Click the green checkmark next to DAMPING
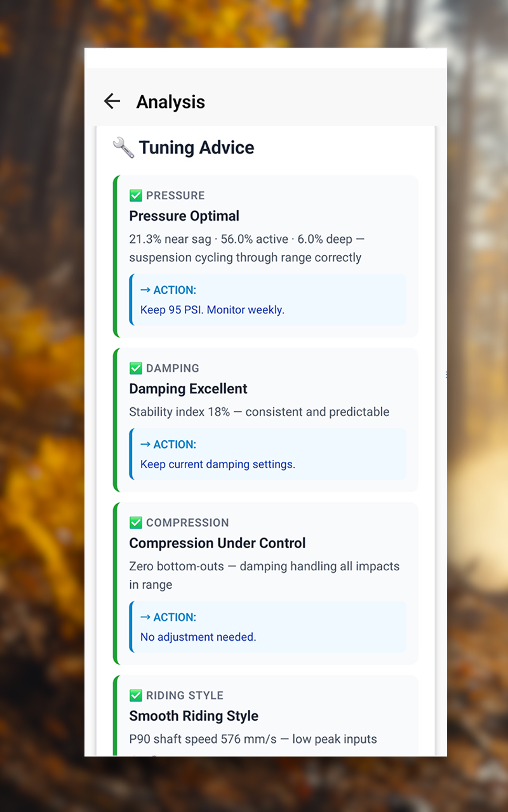 136,368
